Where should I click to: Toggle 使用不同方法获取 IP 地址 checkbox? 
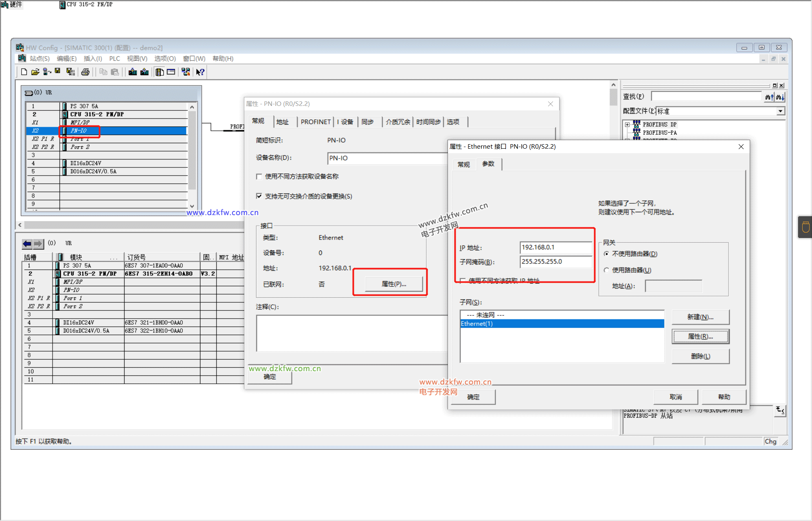(463, 281)
